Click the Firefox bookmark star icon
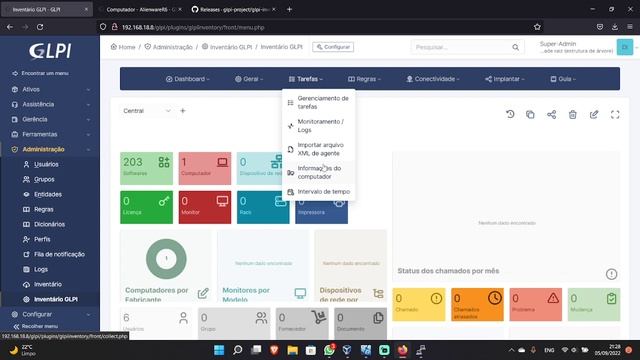 537,27
